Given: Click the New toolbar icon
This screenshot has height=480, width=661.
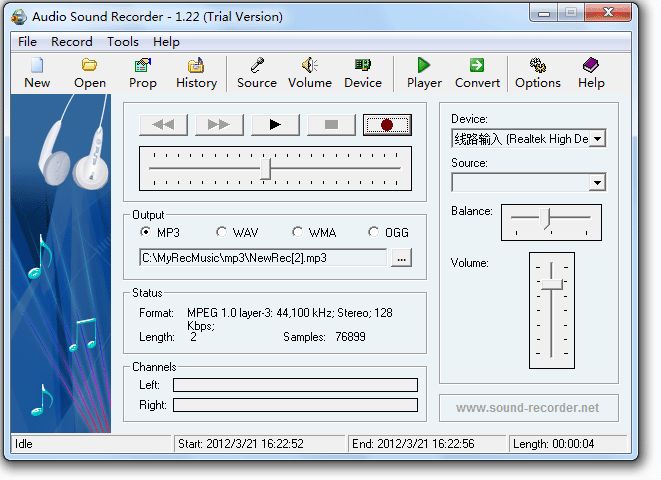Looking at the screenshot, I should coord(37,72).
